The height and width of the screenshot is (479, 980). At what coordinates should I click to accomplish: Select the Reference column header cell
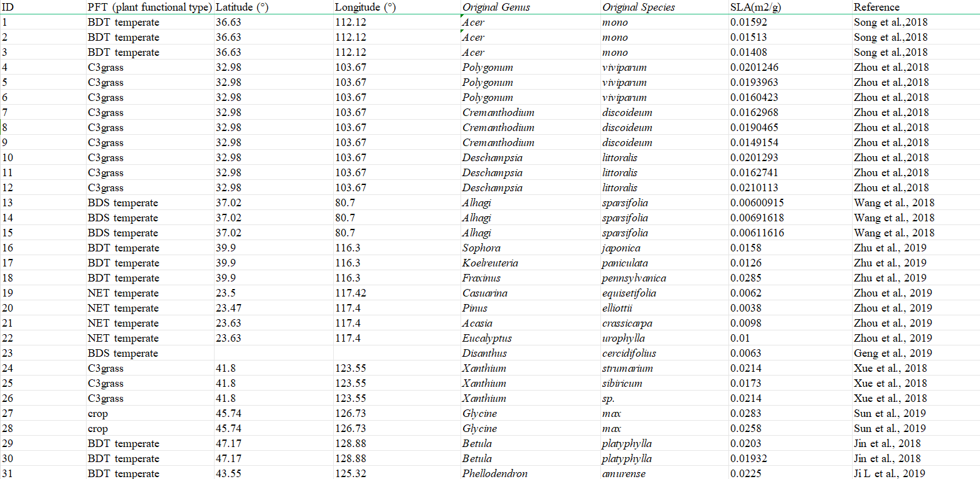pos(876,8)
